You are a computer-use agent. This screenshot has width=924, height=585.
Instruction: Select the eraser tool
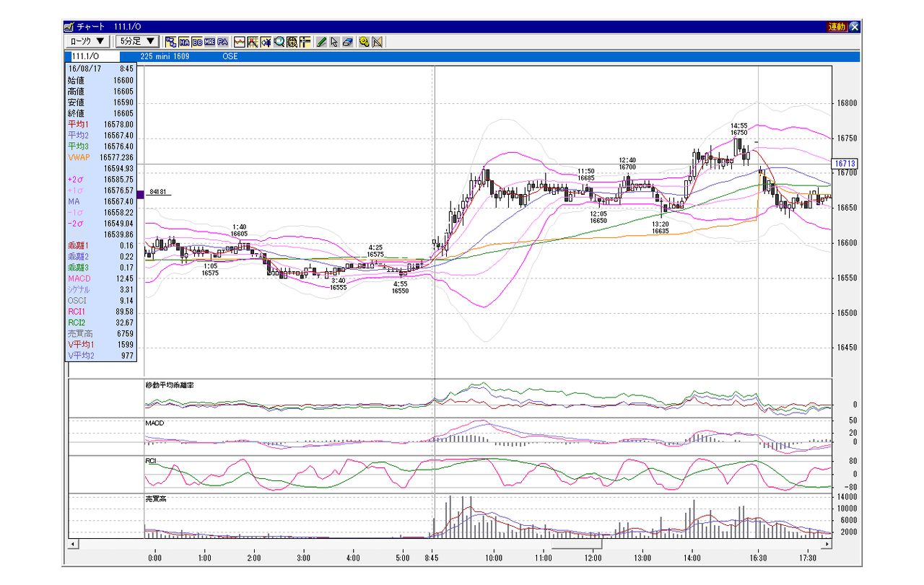347,42
